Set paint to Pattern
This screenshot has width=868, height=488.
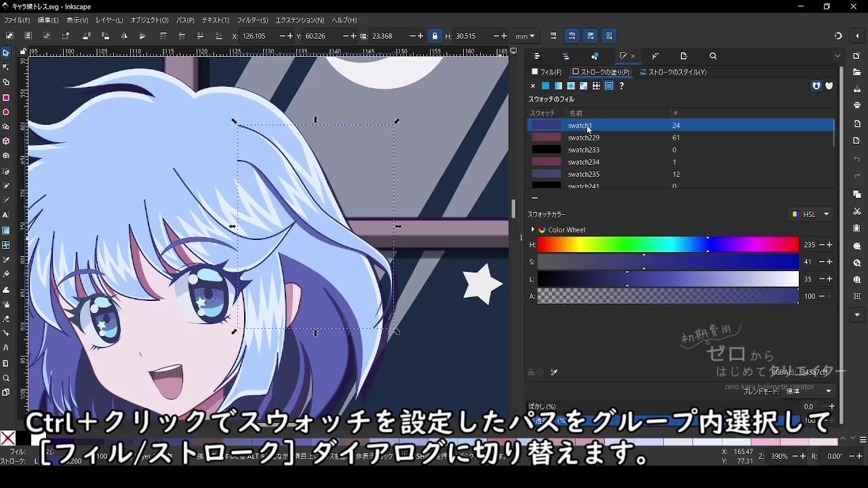[596, 86]
